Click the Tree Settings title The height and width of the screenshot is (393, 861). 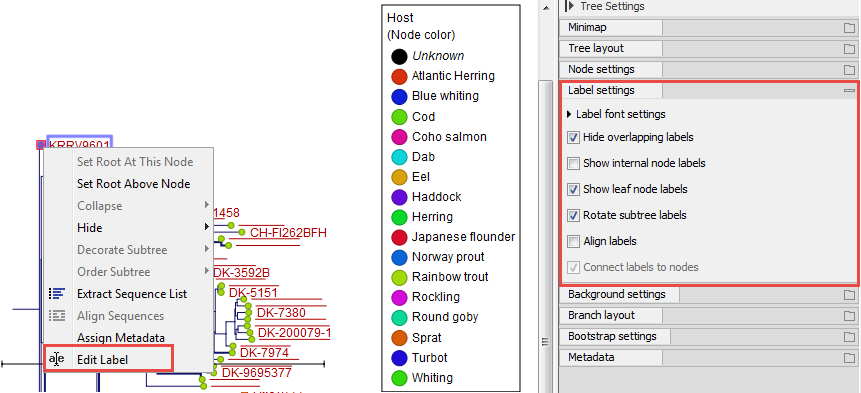click(612, 7)
